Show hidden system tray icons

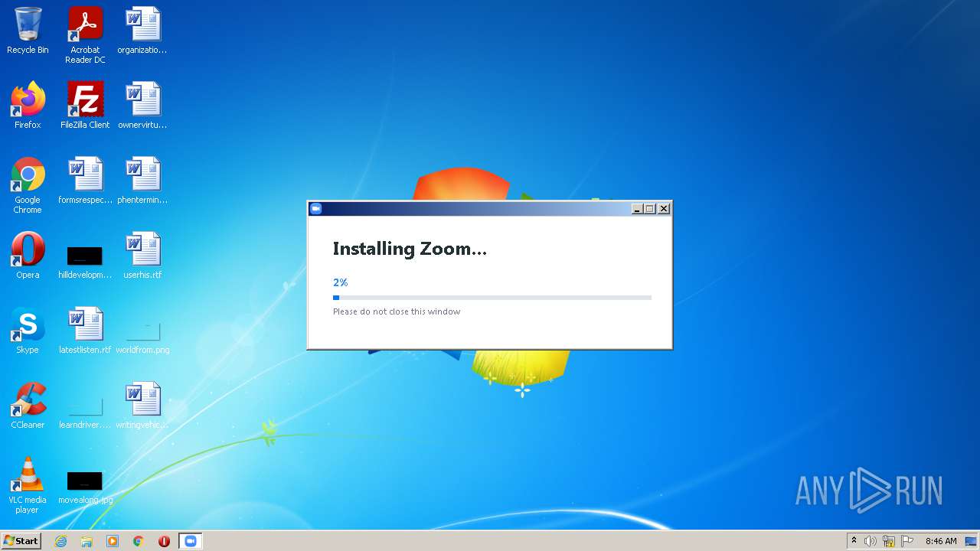(854, 541)
